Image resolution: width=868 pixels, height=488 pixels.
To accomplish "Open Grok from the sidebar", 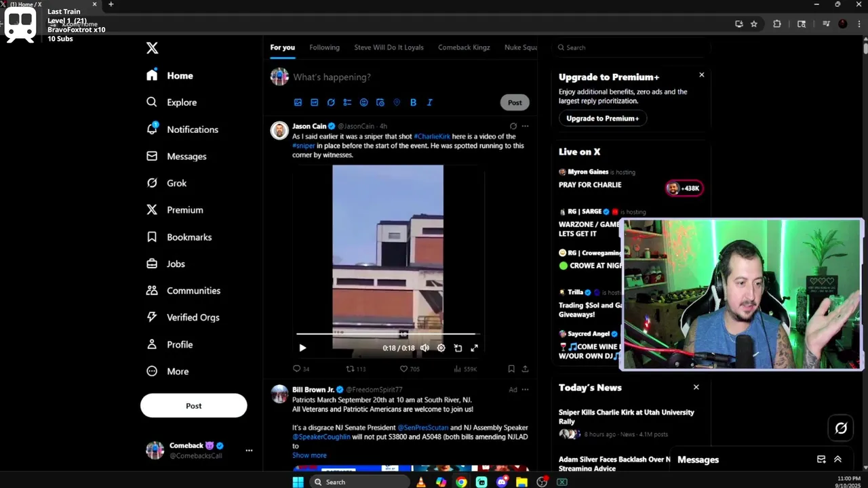I will coord(167,183).
